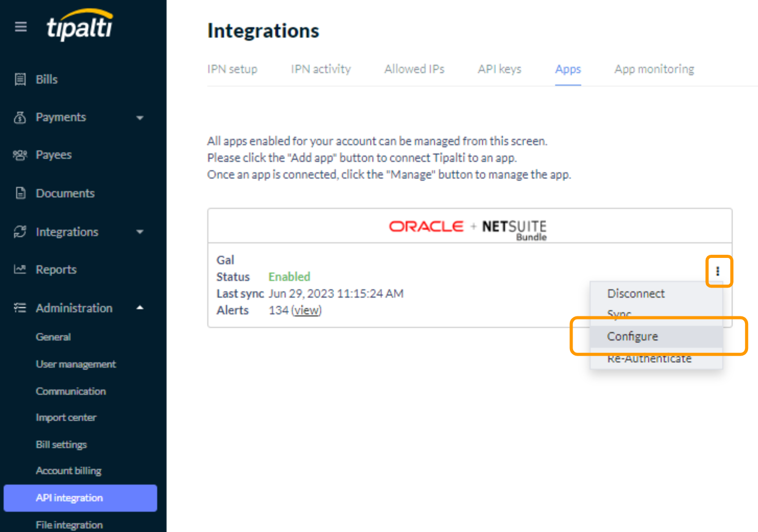Expand the Payments submenu arrow

140,118
